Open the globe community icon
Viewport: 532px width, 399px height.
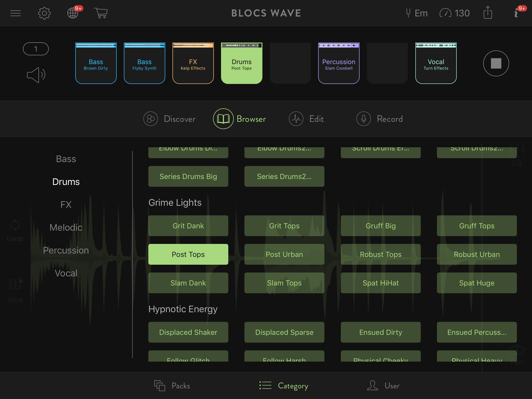click(73, 13)
